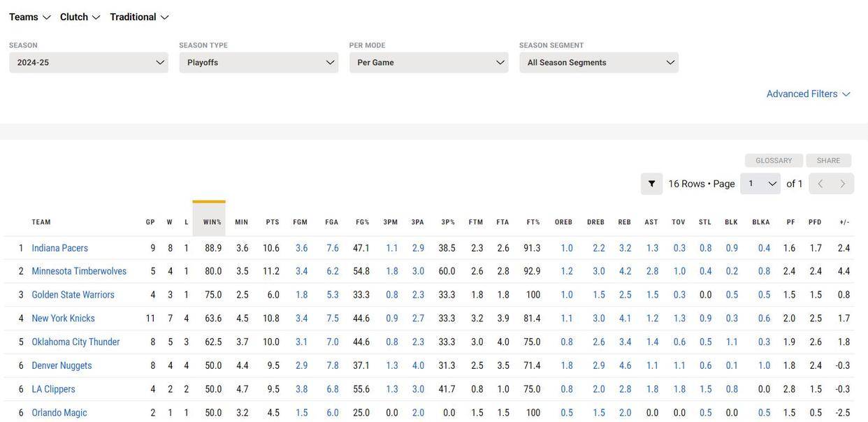This screenshot has height=422, width=868.
Task: Open the Golden State Warriors team link
Action: coord(73,295)
